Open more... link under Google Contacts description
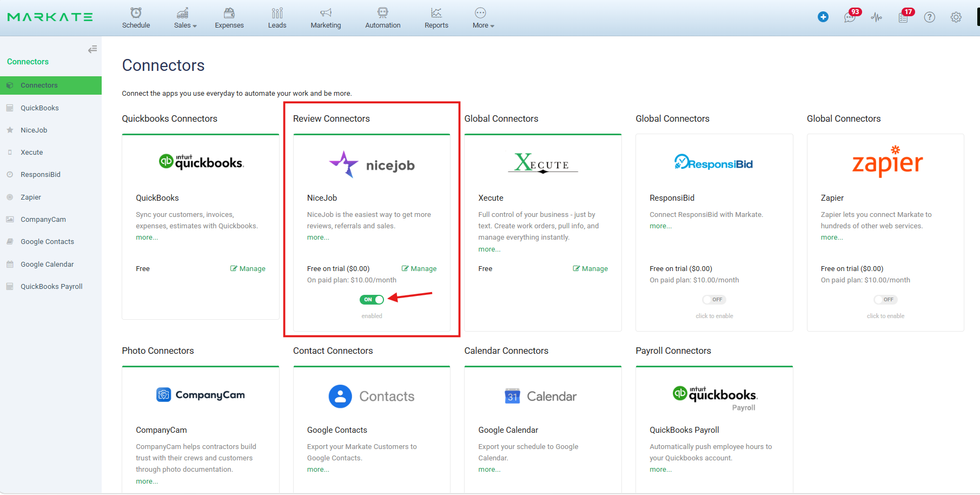Image resolution: width=980 pixels, height=495 pixels. click(318, 470)
